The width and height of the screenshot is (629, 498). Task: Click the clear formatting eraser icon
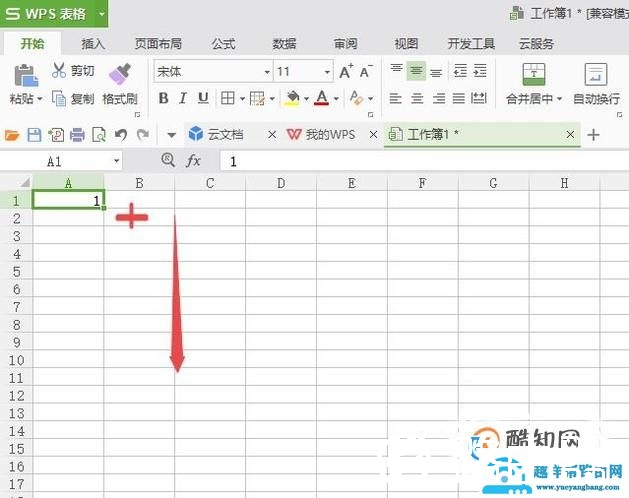pos(356,98)
